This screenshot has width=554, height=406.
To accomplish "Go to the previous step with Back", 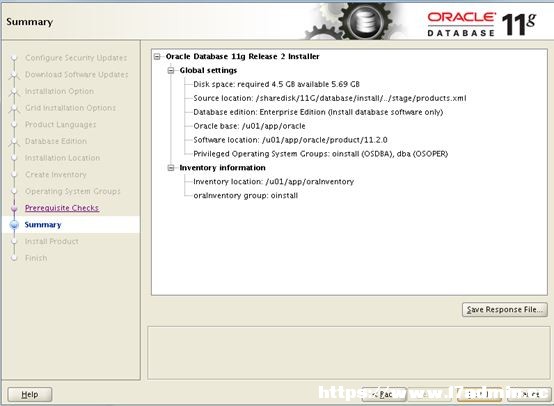I will 384,394.
